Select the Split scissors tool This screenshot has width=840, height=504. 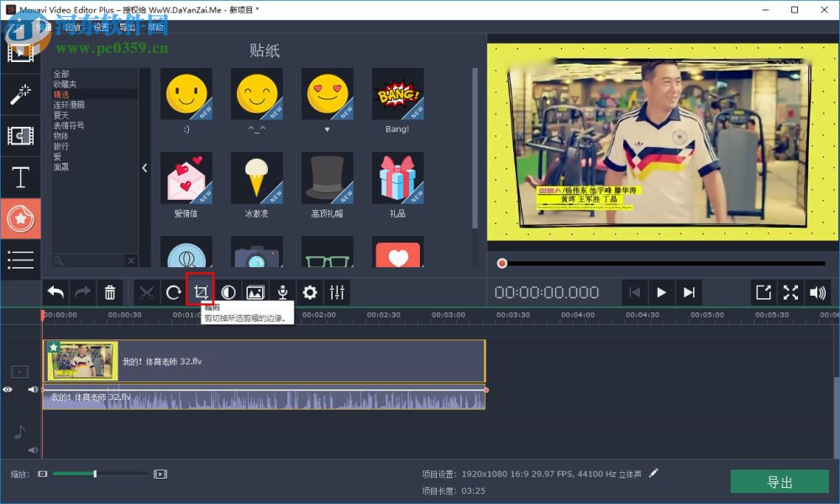(x=145, y=292)
